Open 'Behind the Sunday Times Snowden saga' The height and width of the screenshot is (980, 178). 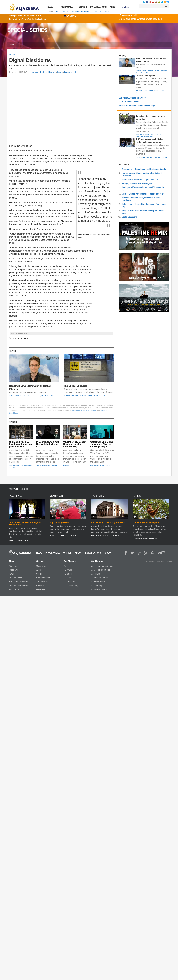pyautogui.click(x=137, y=105)
